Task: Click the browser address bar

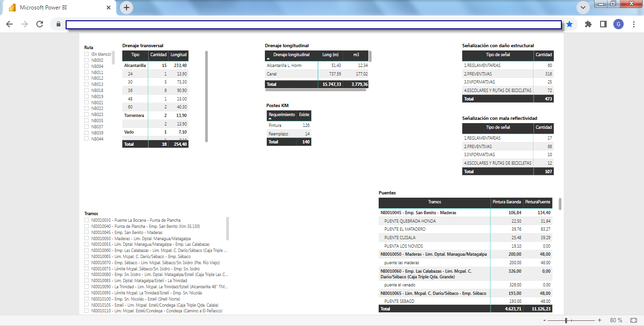Action: pos(313,25)
